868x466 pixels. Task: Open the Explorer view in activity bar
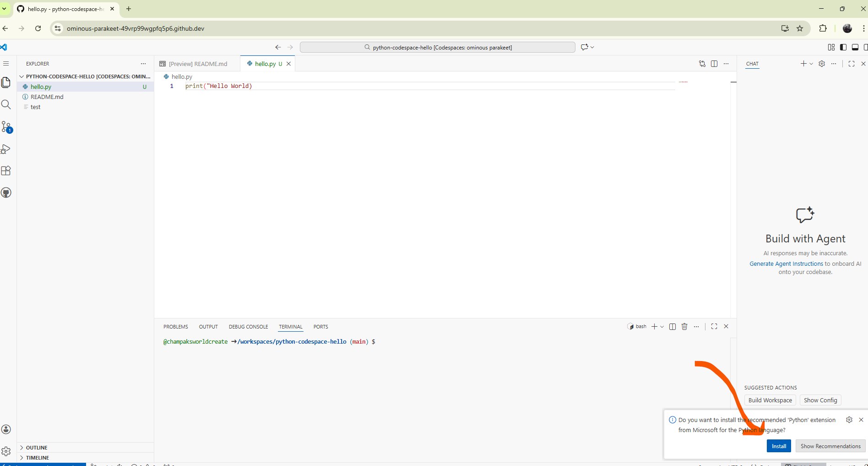click(x=6, y=82)
